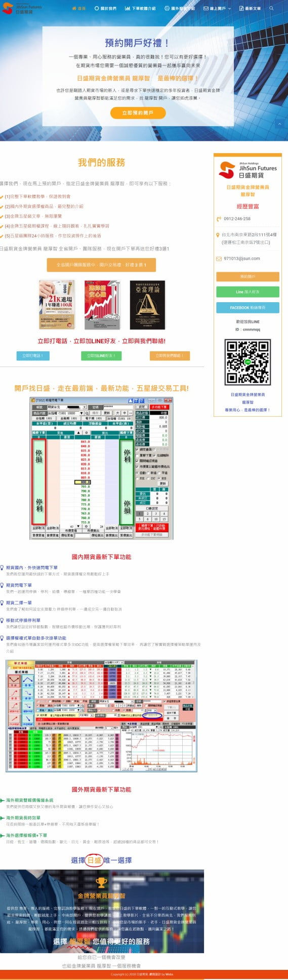Open the 21K進場 book cover thumbnail

pyautogui.click(x=57, y=305)
